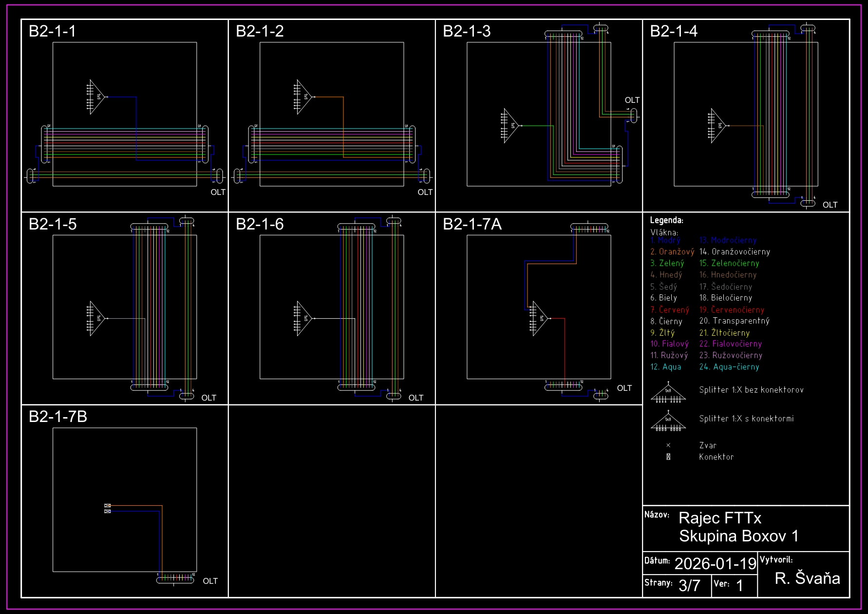The height and width of the screenshot is (614, 868).
Task: Select the splitter triangle in box B2-1-3
Action: pos(511,126)
